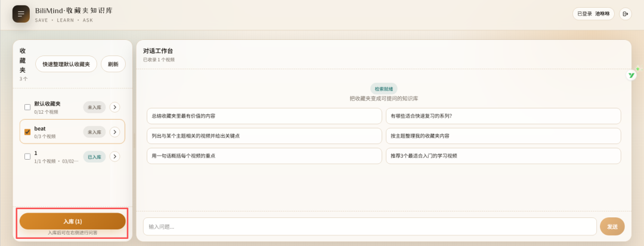Click the 已收录 1 个视频 text
644x246 pixels.
point(159,60)
